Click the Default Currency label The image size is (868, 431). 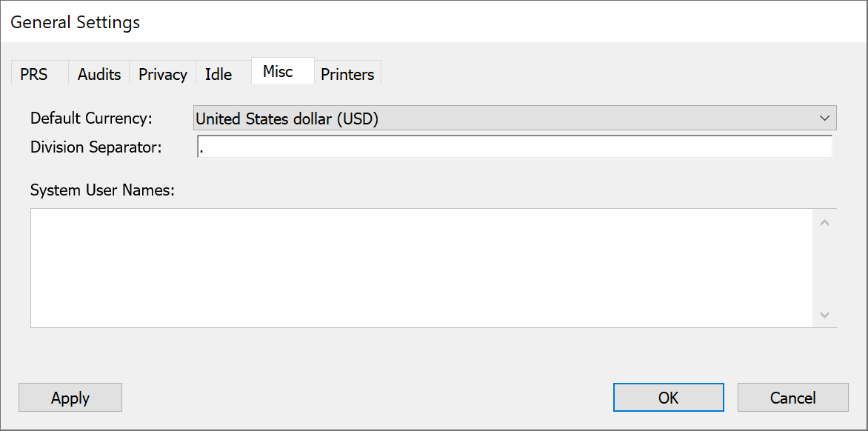point(91,118)
